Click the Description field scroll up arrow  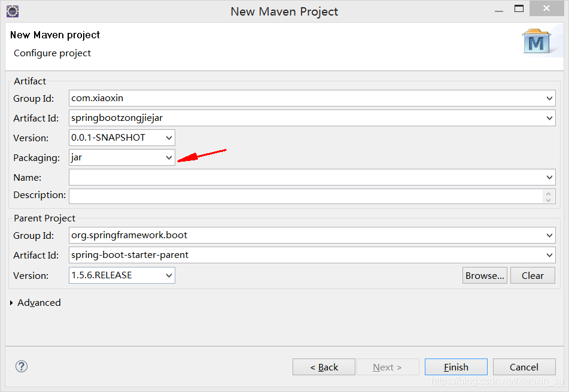(548, 193)
